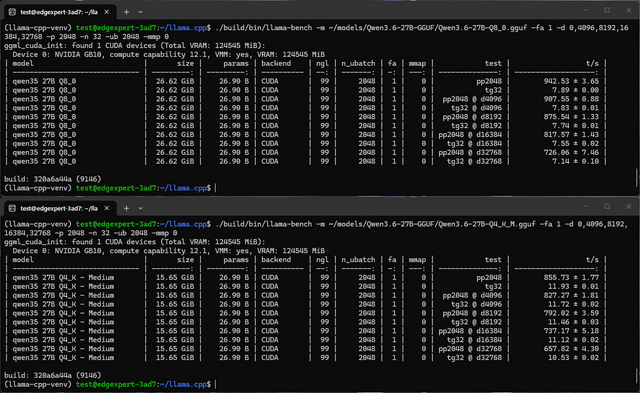Click the terminal icon in bottom window tab
Screen dimensions: 640x393
coord(12,208)
